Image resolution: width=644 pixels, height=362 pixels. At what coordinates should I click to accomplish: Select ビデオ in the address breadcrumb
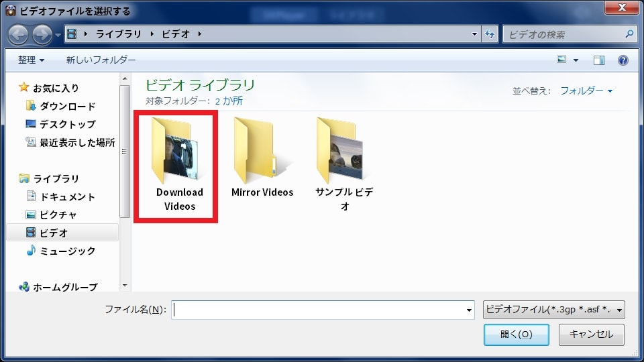(x=175, y=34)
